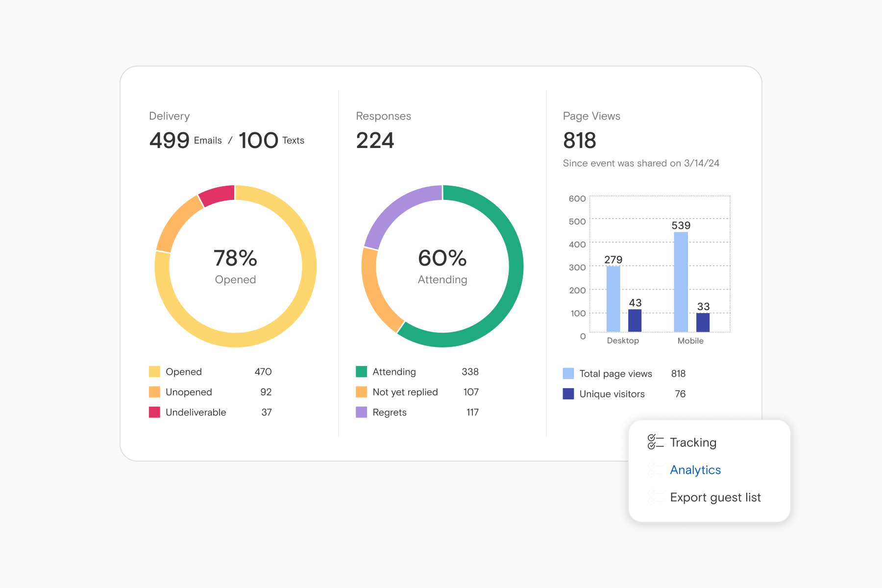Viewport: 882px width, 588px height.
Task: Click the Attending value 338
Action: (470, 371)
